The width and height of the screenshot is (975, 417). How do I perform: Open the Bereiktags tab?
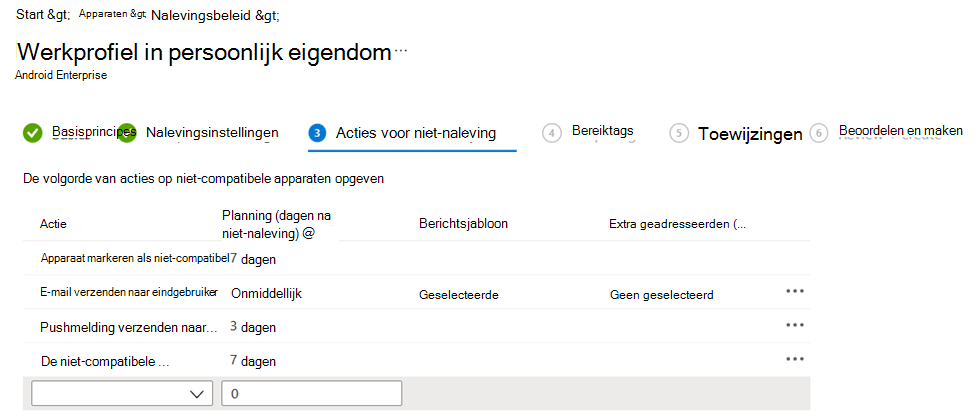[x=603, y=131]
